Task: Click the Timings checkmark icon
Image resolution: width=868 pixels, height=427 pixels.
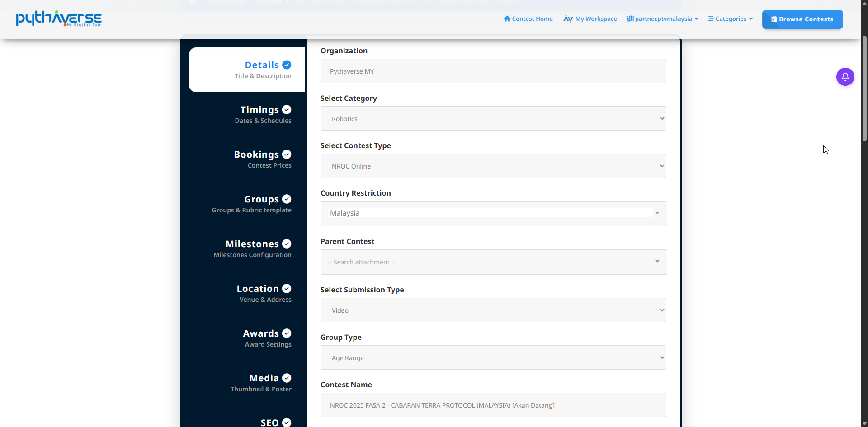Action: tap(287, 110)
